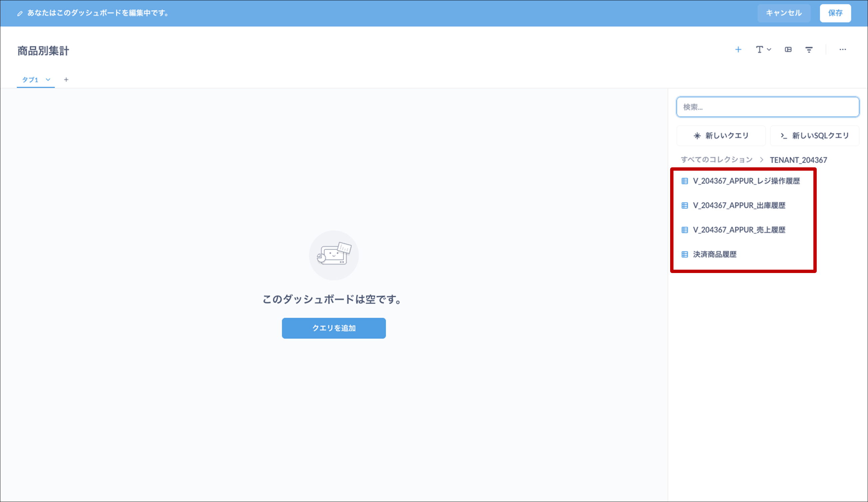
Task: Click table icon beside 出庫履歴
Action: point(685,205)
